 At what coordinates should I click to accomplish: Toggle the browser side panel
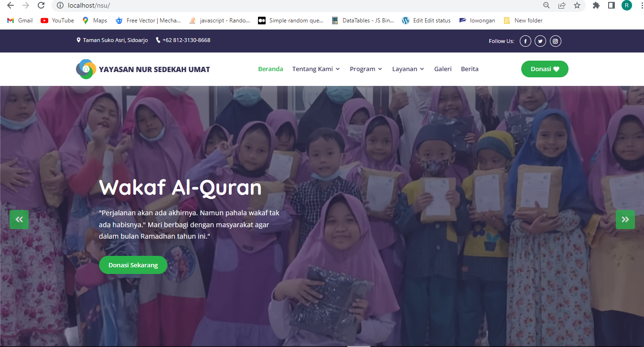coord(611,6)
